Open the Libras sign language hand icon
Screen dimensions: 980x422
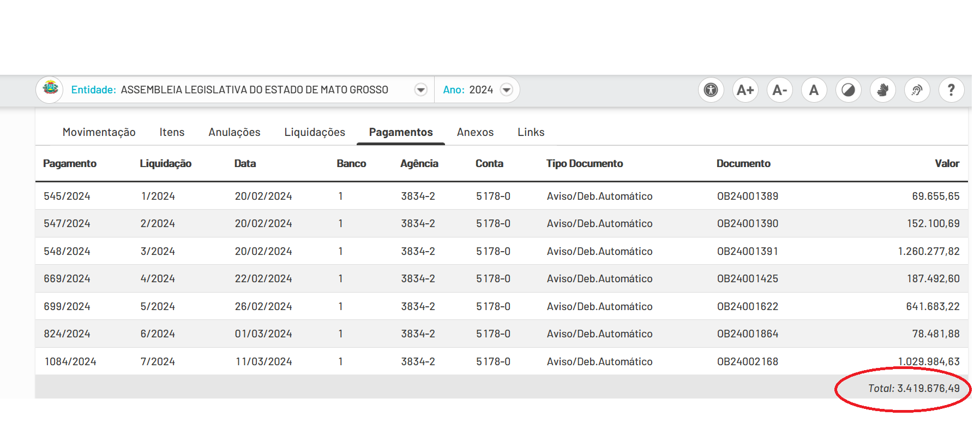[x=882, y=90]
